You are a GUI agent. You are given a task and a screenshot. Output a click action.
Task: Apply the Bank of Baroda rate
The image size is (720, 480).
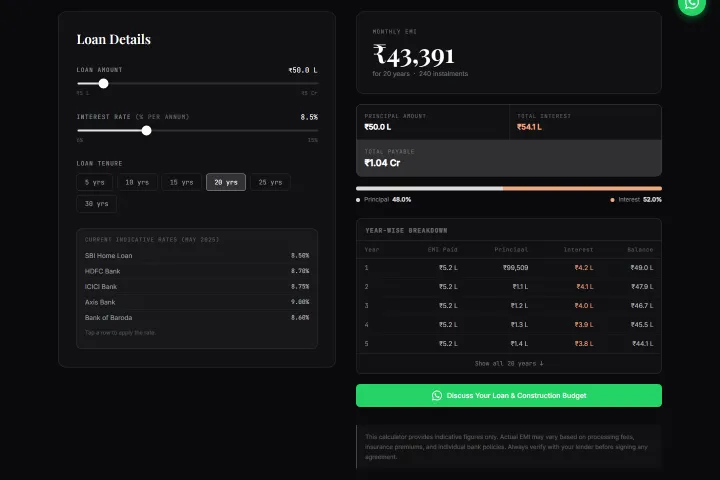point(197,318)
